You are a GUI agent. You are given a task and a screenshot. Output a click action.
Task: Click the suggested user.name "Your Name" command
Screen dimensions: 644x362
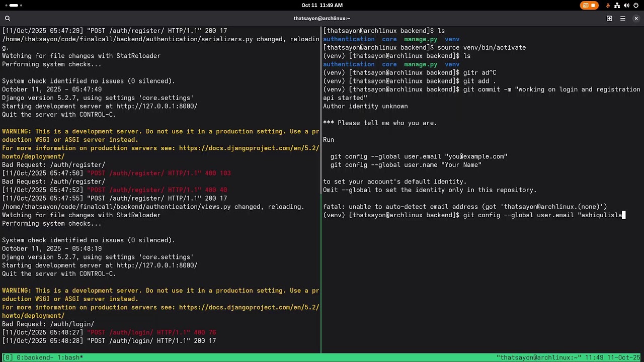pyautogui.click(x=406, y=165)
